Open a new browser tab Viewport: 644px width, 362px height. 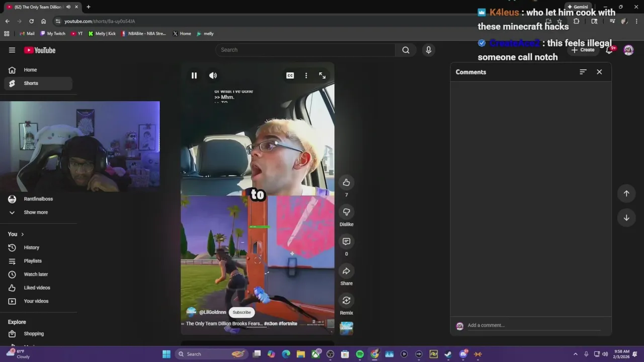click(89, 7)
